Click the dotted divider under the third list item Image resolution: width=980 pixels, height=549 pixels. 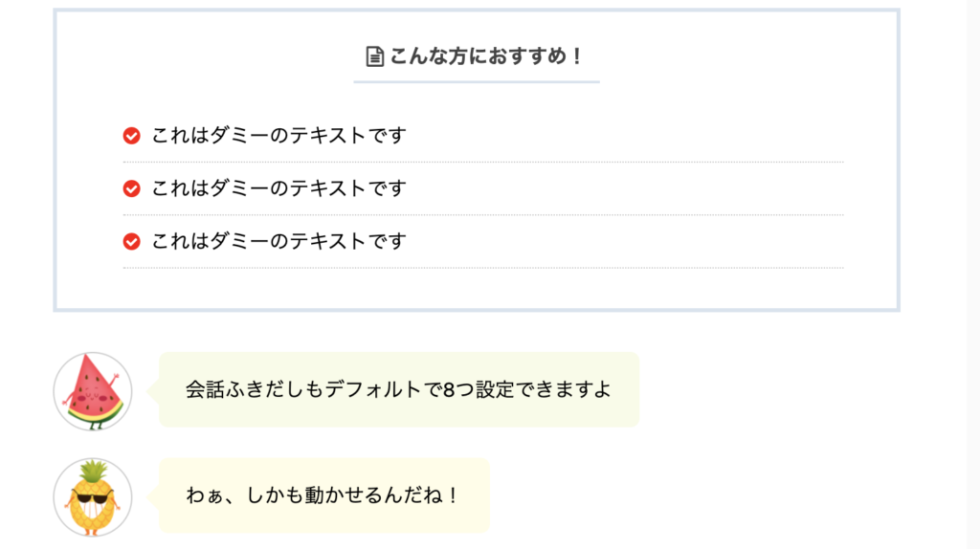(x=483, y=268)
